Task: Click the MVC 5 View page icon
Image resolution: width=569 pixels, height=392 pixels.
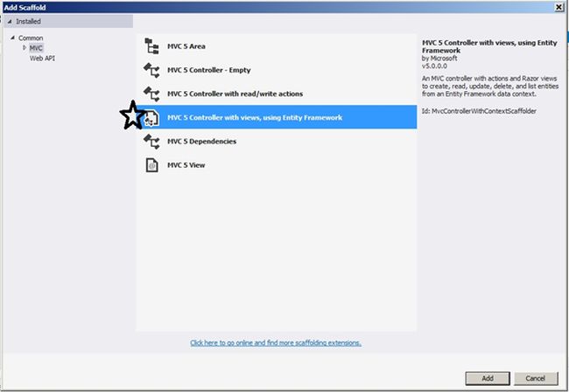Action: (151, 165)
